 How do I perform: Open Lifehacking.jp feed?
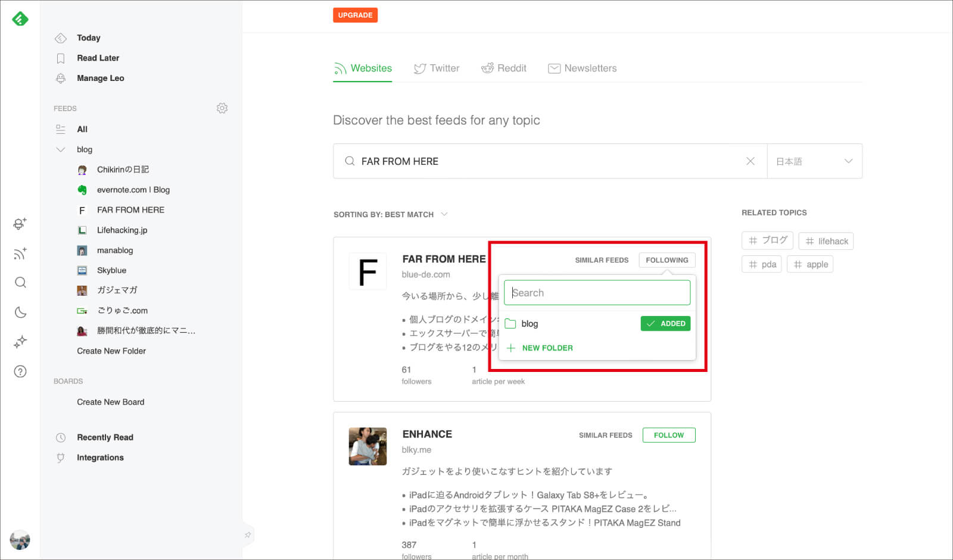122,230
